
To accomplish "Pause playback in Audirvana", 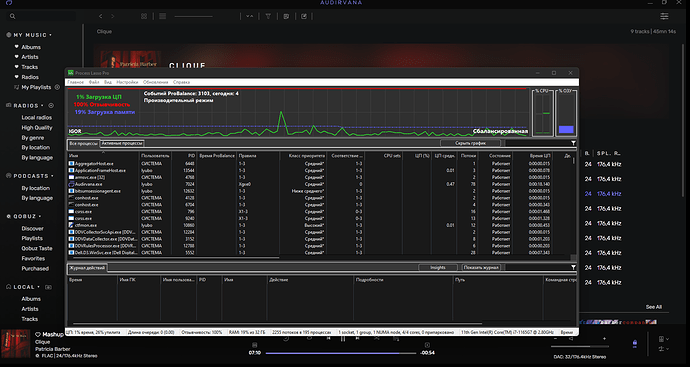I will [x=343, y=338].
